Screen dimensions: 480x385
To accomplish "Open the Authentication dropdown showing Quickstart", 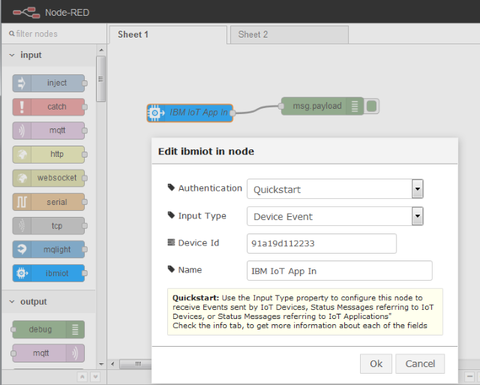I will tap(335, 189).
